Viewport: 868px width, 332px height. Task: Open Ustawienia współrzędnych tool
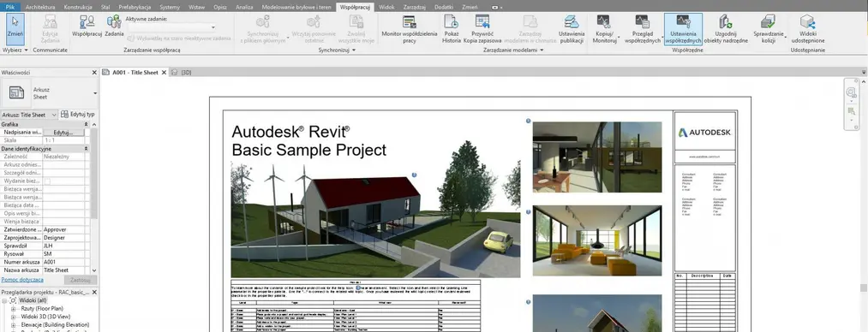(683, 29)
